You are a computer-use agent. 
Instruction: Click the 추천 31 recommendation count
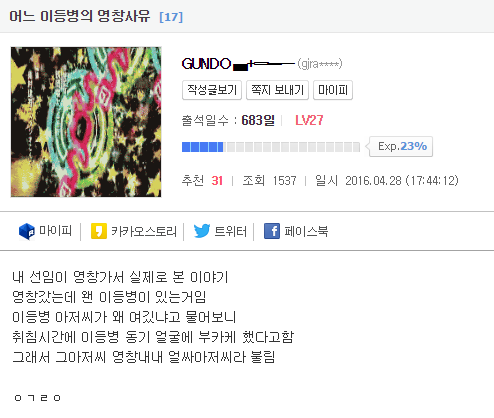pyautogui.click(x=202, y=181)
